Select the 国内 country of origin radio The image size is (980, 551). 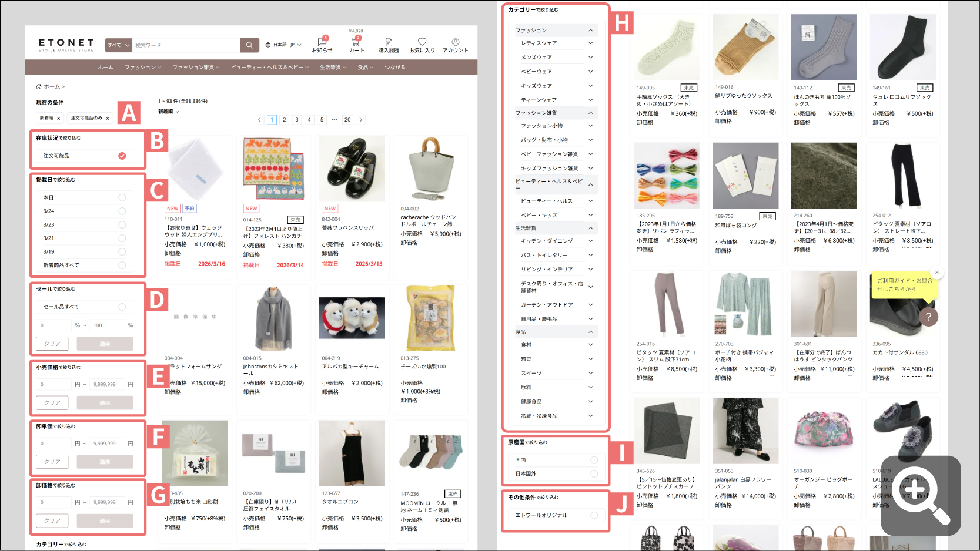tap(594, 460)
